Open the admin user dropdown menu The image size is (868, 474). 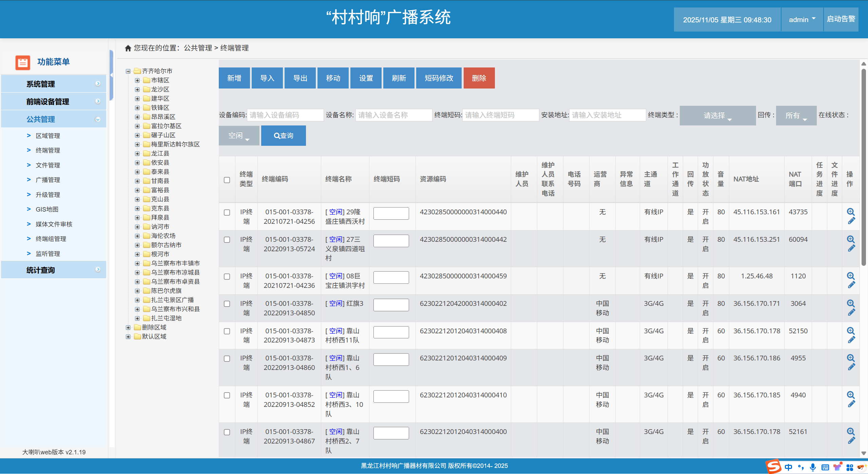802,20
